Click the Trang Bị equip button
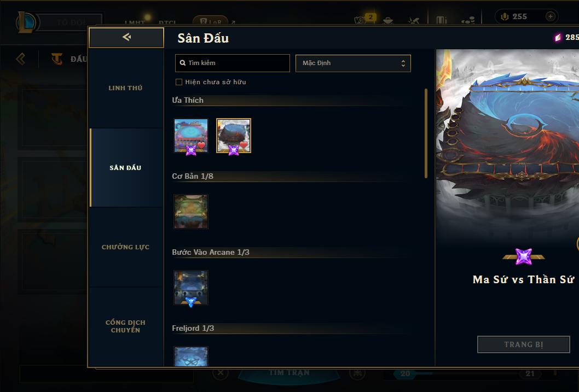 524,344
